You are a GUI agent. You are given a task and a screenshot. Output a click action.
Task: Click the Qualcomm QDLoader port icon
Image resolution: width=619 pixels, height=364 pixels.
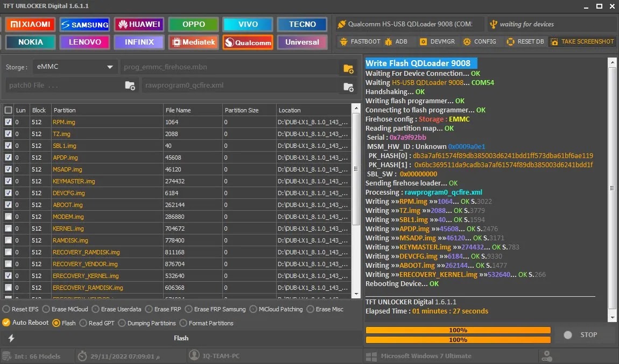341,24
